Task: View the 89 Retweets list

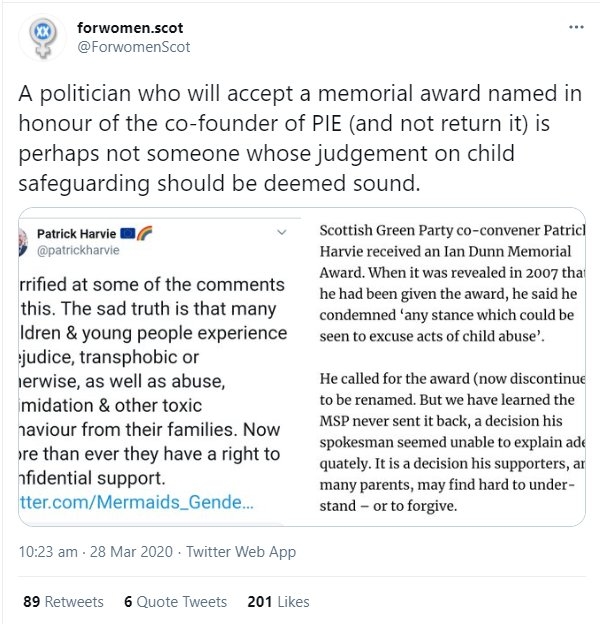Action: pos(62,602)
